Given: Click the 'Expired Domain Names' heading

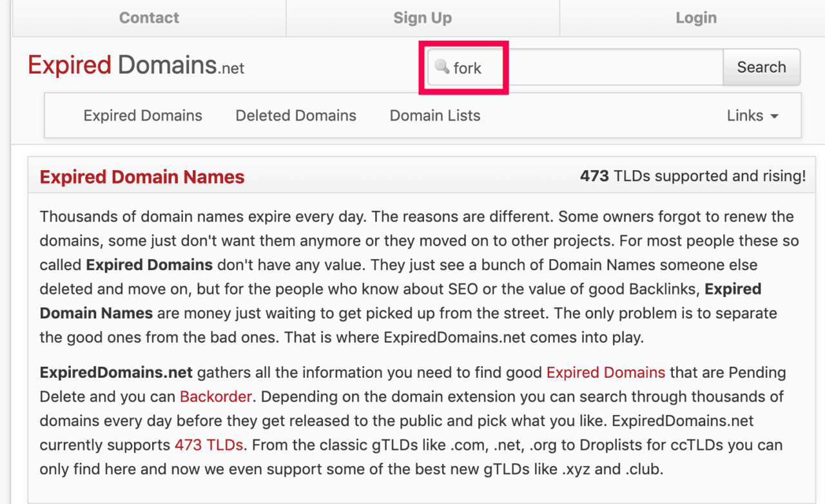Looking at the screenshot, I should click(142, 177).
